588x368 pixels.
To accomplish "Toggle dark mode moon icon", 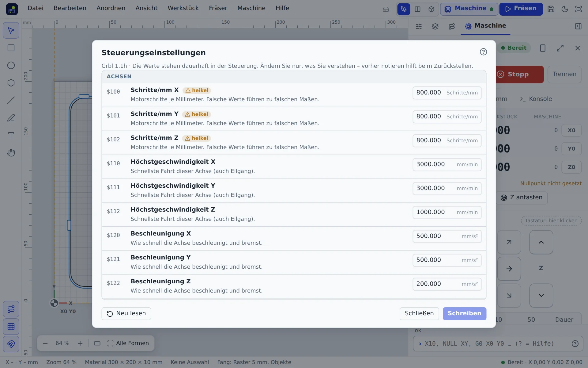I will click(565, 9).
